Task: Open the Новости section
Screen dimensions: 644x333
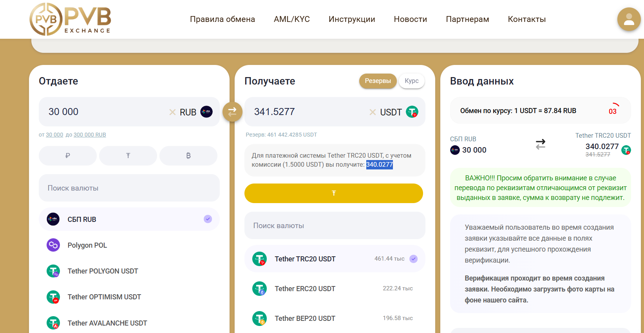Action: (x=411, y=19)
